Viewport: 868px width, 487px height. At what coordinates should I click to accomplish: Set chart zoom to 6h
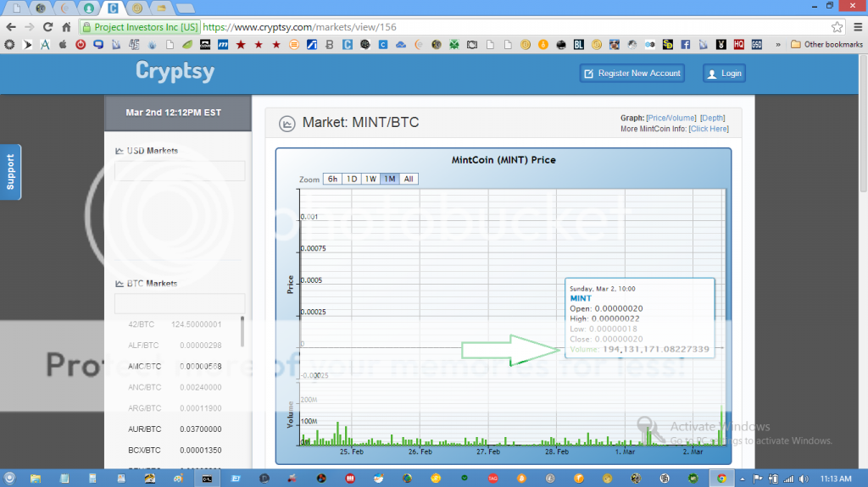pos(332,179)
